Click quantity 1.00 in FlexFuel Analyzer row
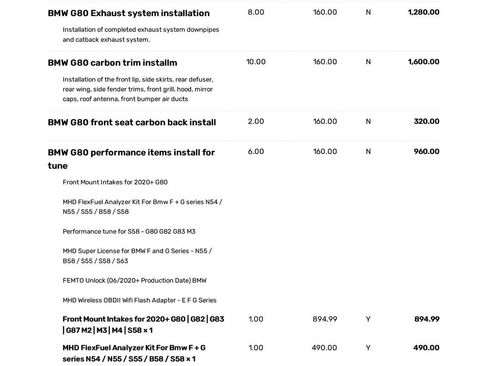 click(x=256, y=348)
